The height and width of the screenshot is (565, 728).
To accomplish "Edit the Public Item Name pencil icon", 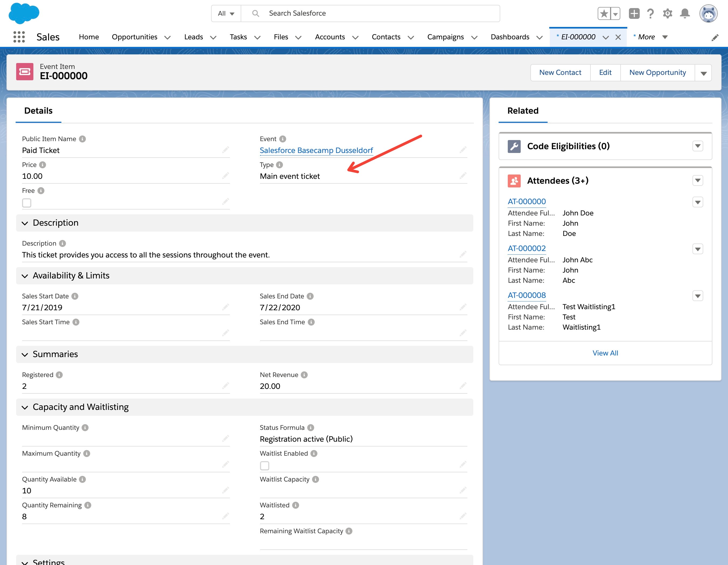I will tap(226, 150).
